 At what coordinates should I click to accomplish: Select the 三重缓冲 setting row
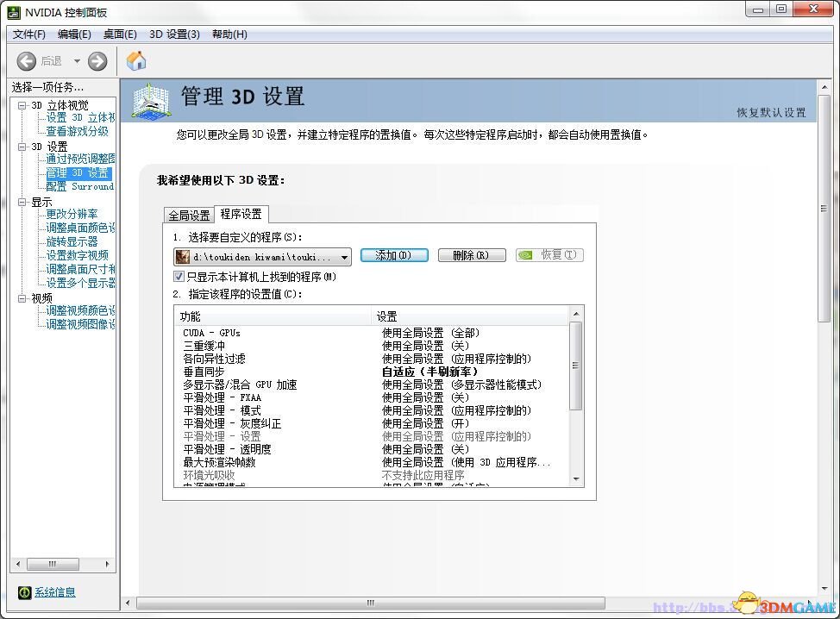click(372, 346)
